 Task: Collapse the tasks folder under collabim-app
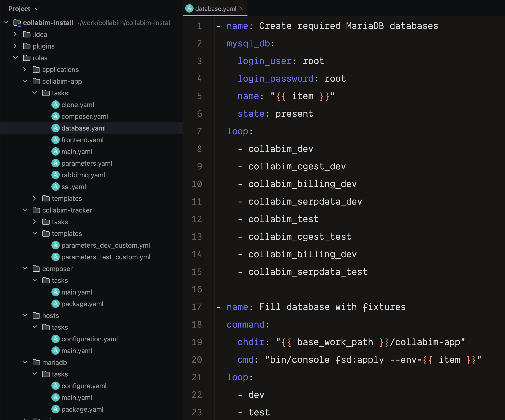(x=35, y=93)
